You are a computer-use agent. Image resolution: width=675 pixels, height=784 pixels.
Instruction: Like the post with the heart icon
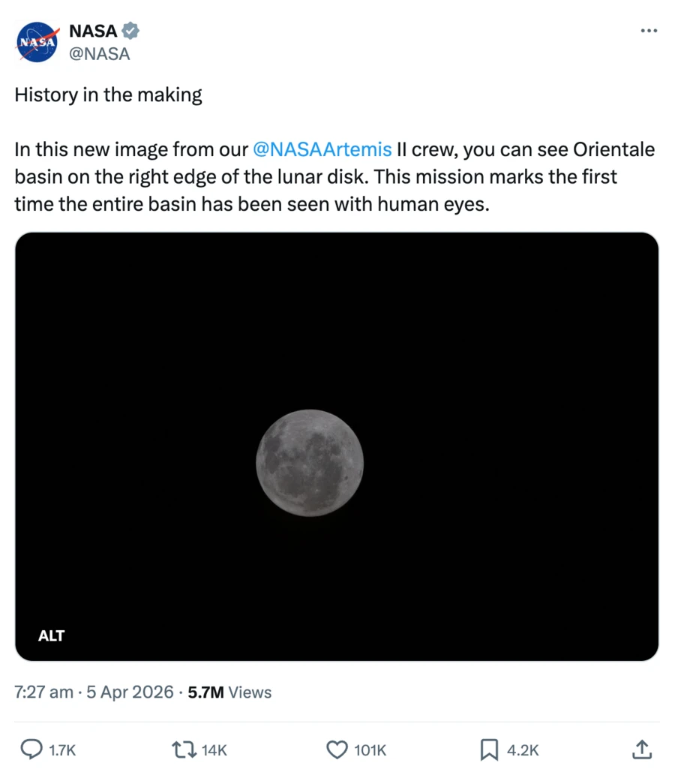tap(338, 749)
